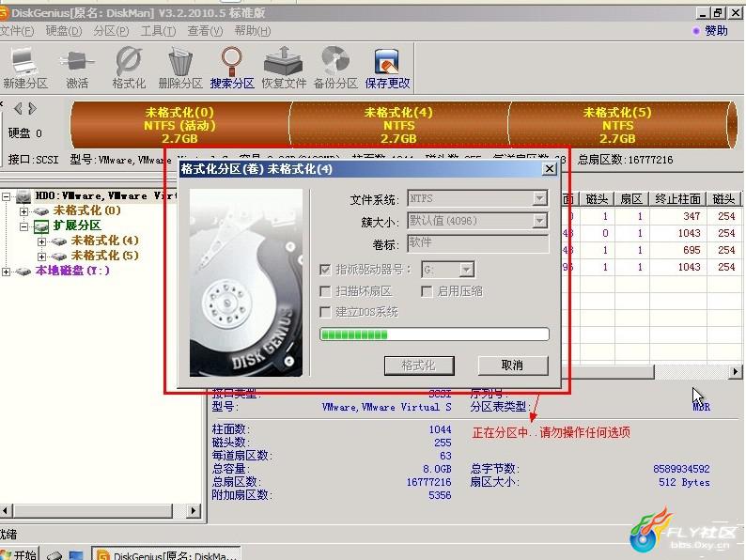The height and width of the screenshot is (560, 746).
Task: Click the 512 Bytes sector size value
Action: pos(684,482)
